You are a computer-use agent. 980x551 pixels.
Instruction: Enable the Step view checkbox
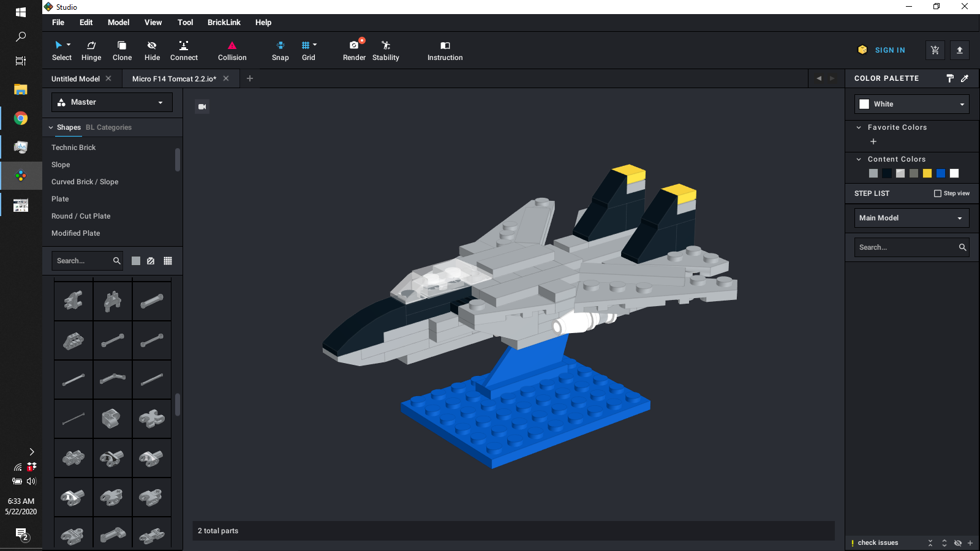pos(937,193)
